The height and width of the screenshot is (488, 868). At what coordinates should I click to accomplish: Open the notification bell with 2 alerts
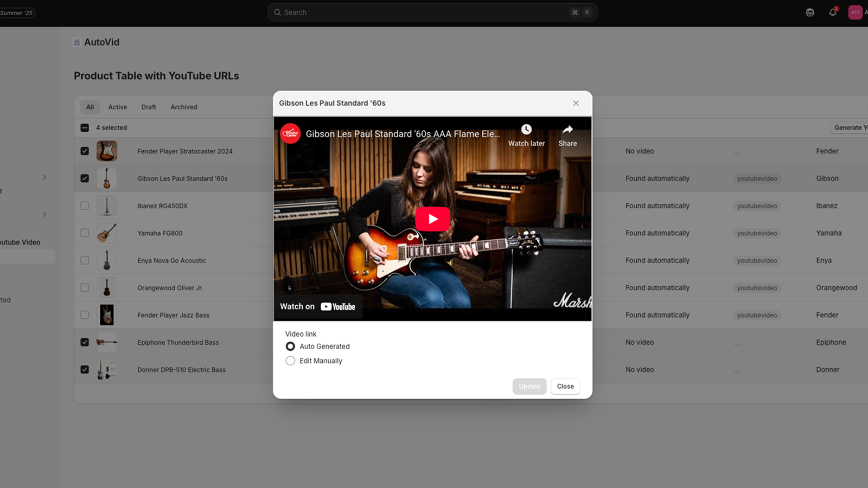coord(832,12)
